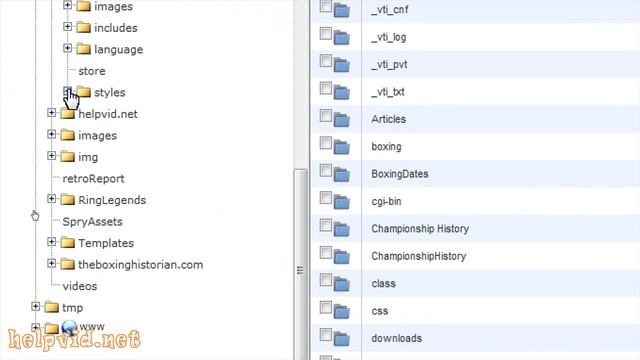Check the _vti_pvt row checkbox
This screenshot has height=360, width=640.
pyautogui.click(x=325, y=61)
